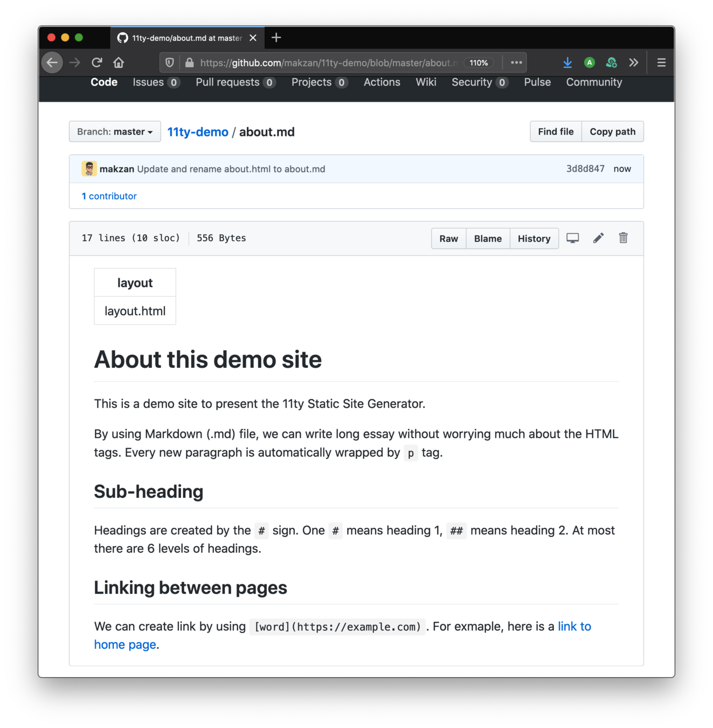This screenshot has width=713, height=728.
Task: Open the Actions tab
Action: click(x=382, y=82)
